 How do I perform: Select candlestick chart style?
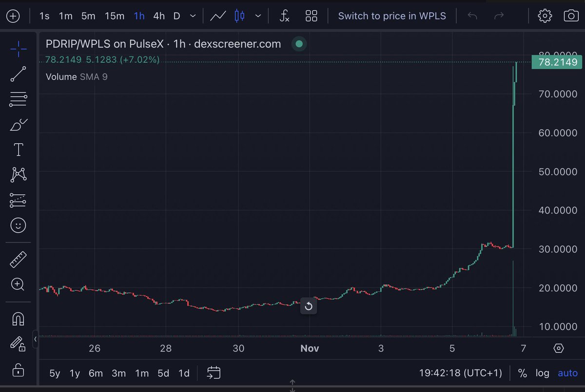(x=239, y=16)
